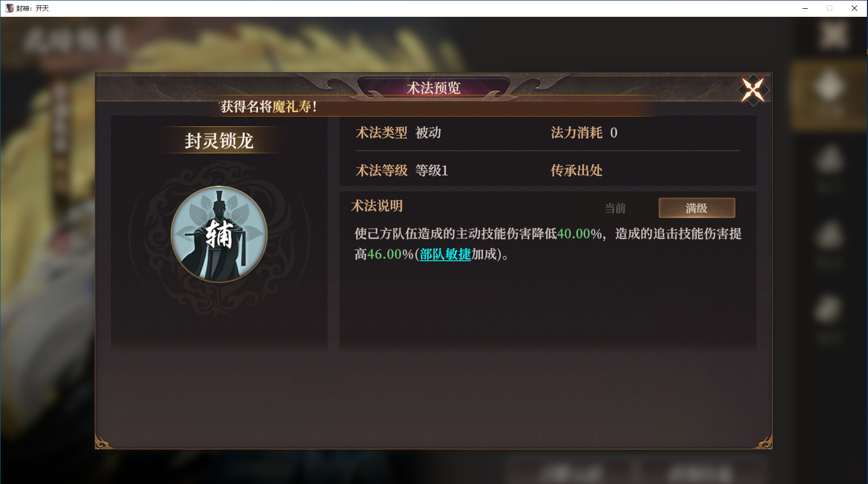The width and height of the screenshot is (868, 484).
Task: Switch to the 满级 tab
Action: point(696,208)
